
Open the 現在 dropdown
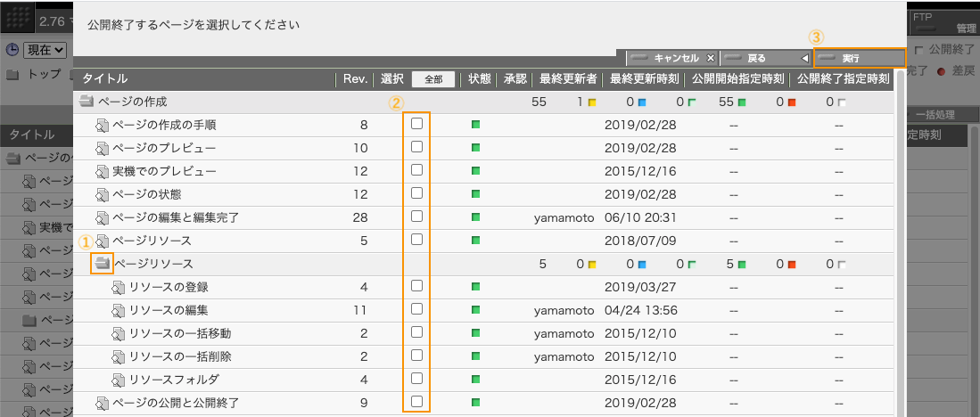[47, 51]
